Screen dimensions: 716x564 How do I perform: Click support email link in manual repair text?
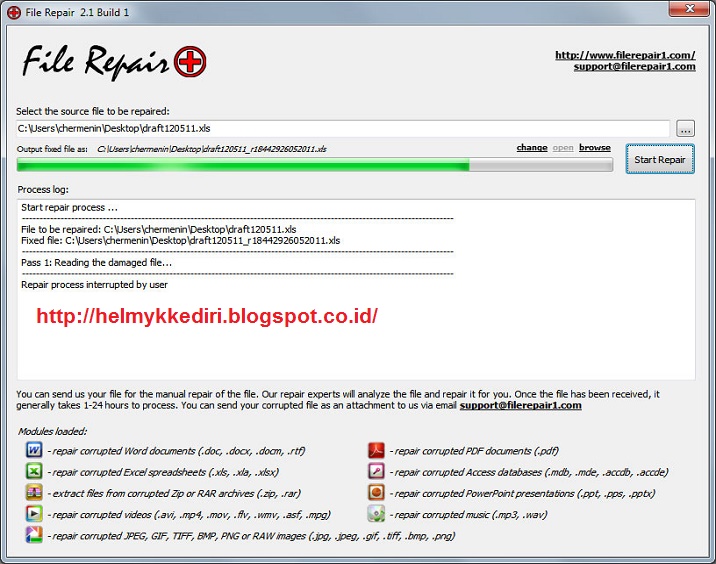(x=521, y=406)
